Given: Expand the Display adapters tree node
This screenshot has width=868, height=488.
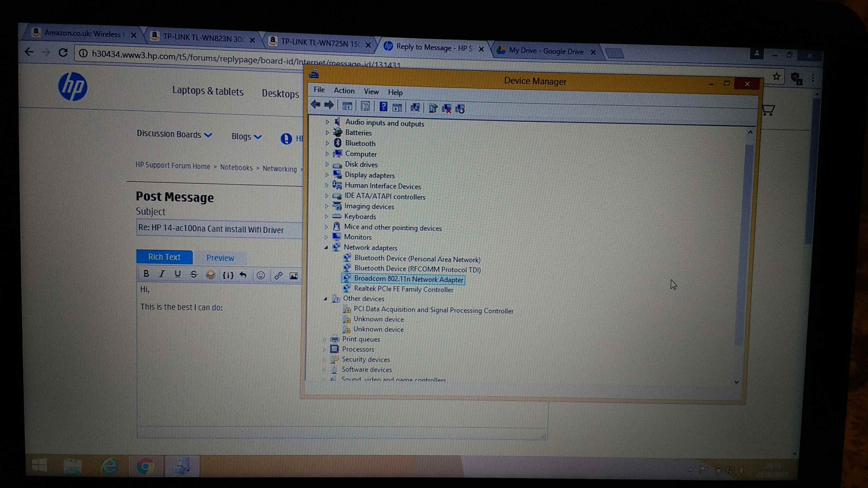Looking at the screenshot, I should (327, 175).
